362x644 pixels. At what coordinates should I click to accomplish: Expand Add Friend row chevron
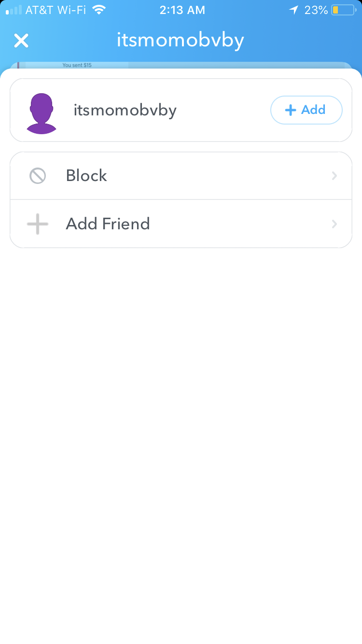click(334, 224)
